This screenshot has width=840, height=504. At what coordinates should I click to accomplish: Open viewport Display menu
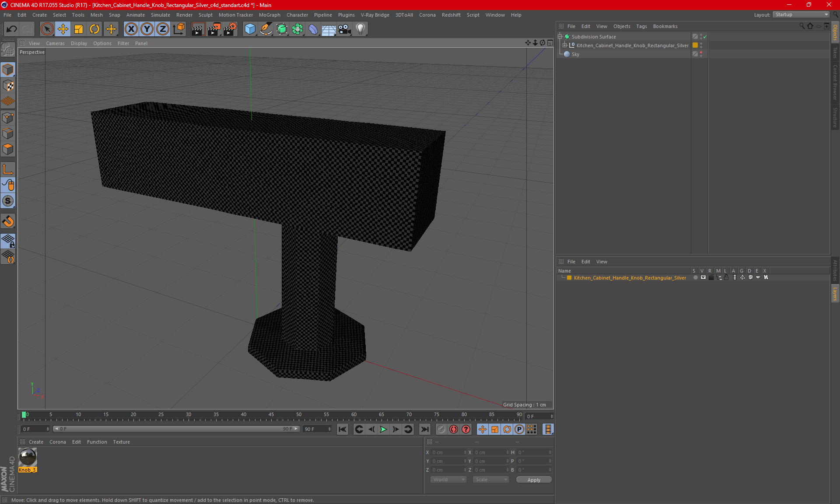(x=79, y=43)
